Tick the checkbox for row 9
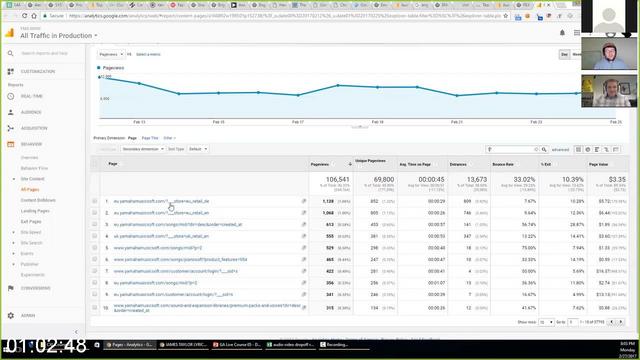The image size is (640, 360). pos(95,294)
